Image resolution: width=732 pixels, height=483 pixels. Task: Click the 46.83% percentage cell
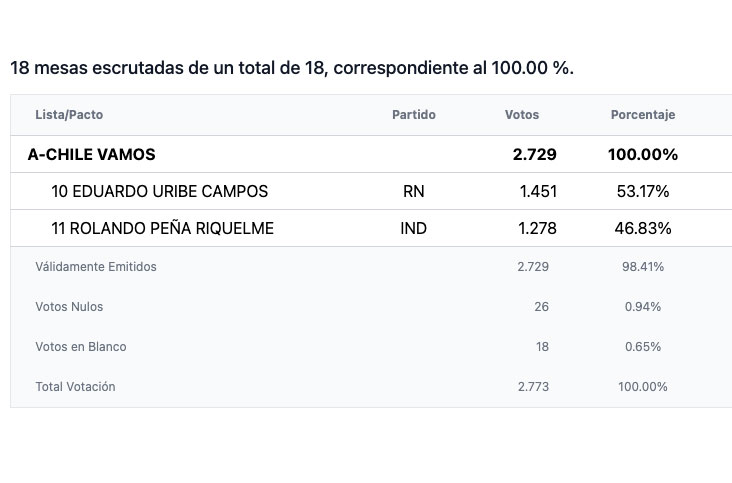coord(643,228)
